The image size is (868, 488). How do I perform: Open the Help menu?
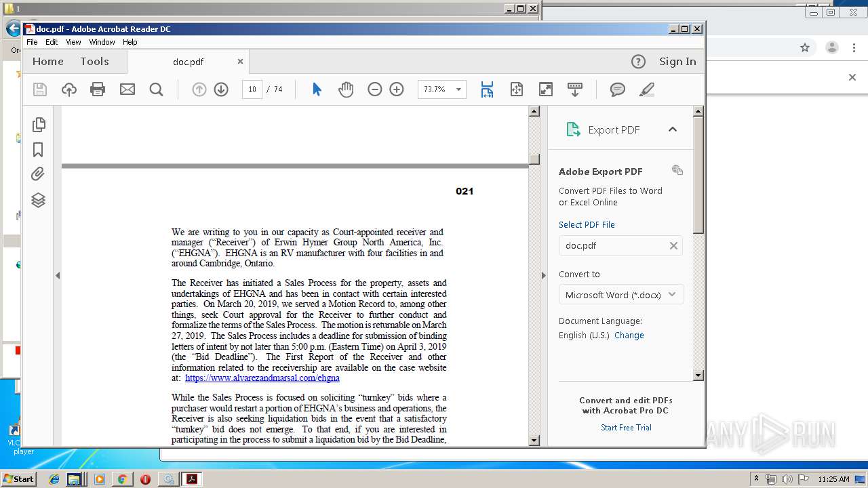(x=130, y=42)
